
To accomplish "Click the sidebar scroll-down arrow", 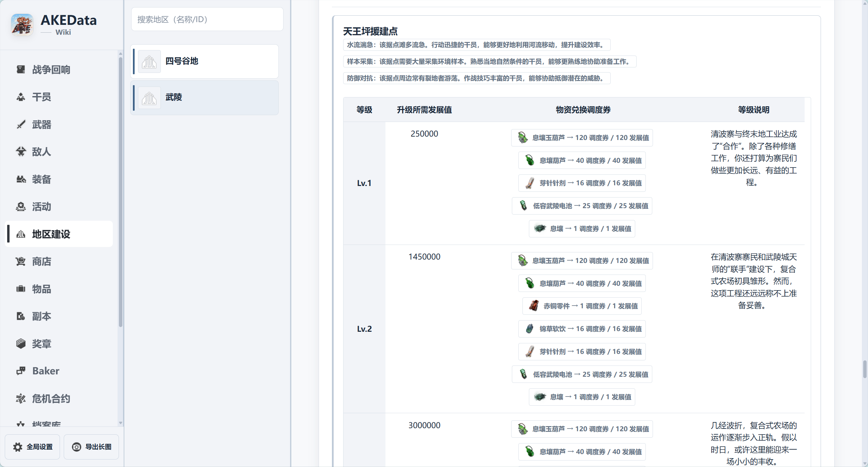I will 120,423.
